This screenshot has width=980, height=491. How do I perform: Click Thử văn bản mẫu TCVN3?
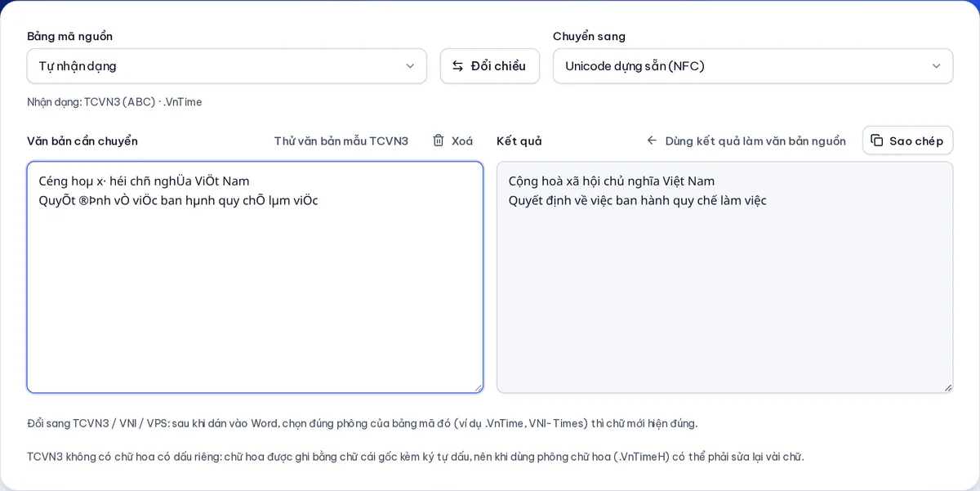(341, 141)
